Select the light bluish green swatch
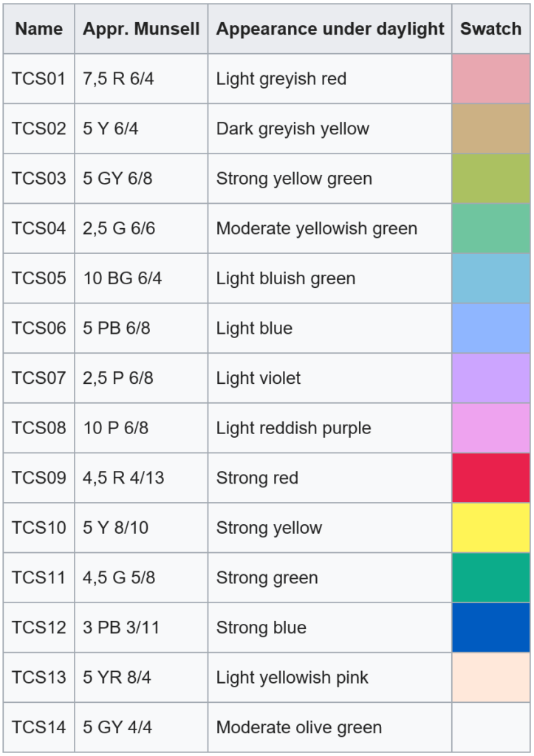 click(x=491, y=278)
